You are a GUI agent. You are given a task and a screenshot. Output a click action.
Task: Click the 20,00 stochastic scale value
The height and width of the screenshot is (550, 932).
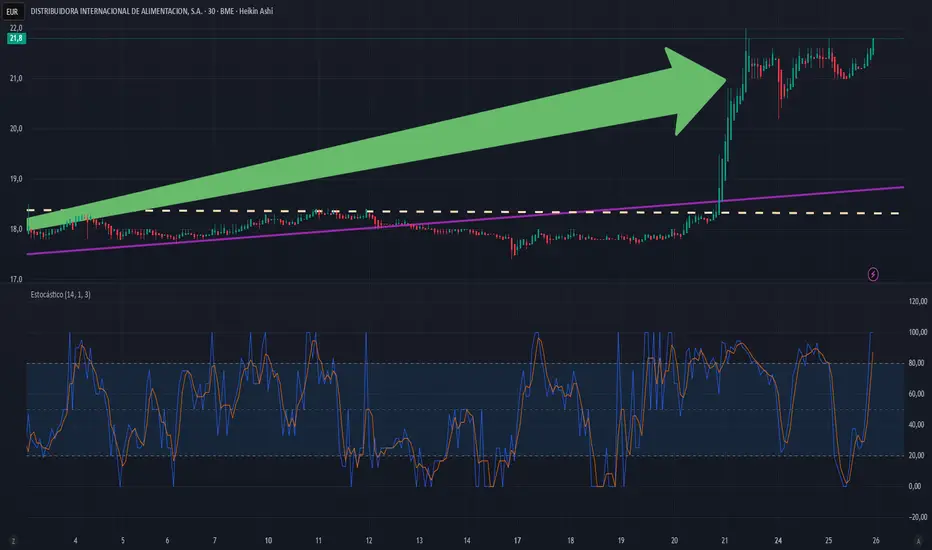tap(917, 455)
